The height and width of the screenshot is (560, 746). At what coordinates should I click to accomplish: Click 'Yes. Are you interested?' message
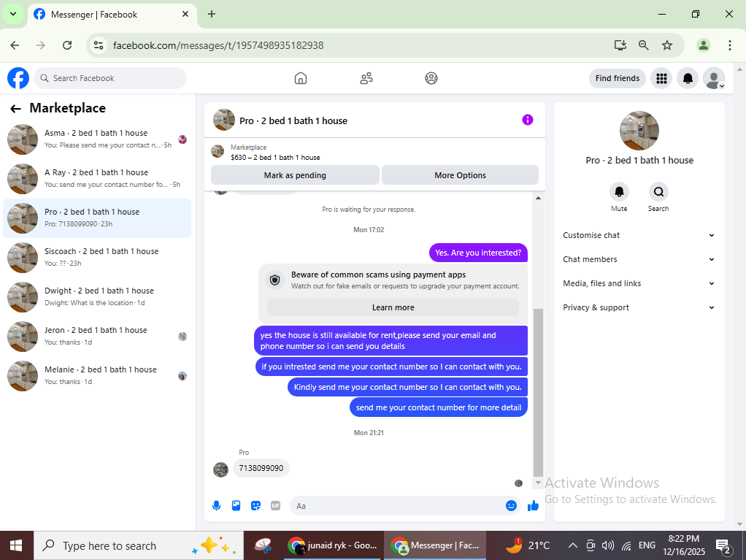click(x=478, y=253)
